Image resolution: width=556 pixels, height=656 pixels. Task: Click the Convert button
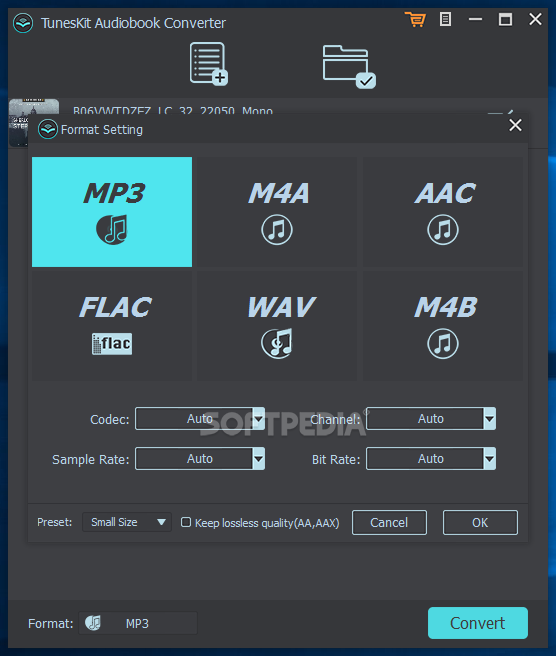pyautogui.click(x=478, y=623)
